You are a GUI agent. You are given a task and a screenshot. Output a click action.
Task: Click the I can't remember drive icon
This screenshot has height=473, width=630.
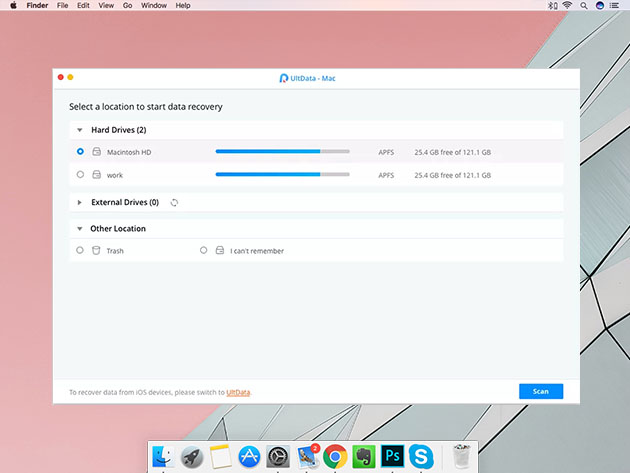[x=220, y=250]
